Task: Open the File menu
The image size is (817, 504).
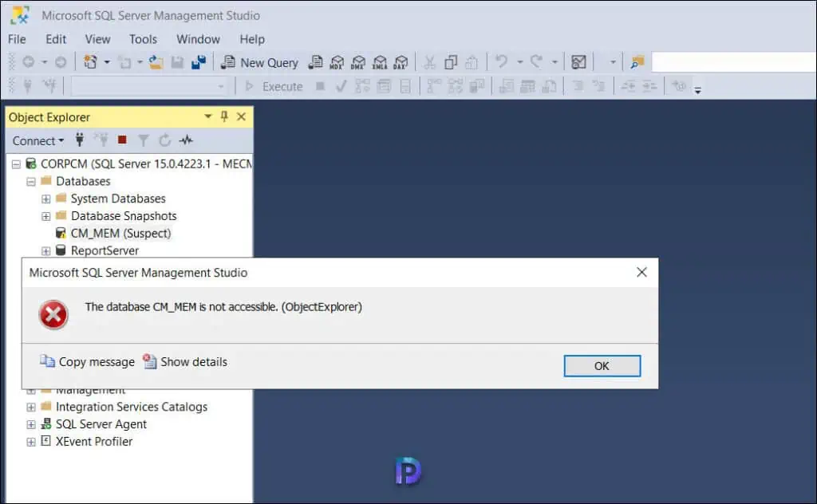Action: coord(17,39)
